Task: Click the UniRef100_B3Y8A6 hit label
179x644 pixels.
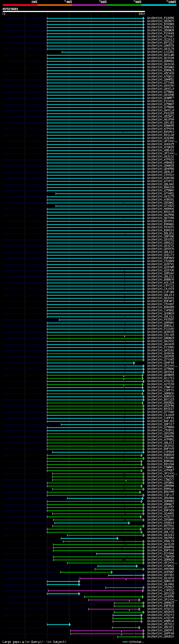Action: click(161, 553)
